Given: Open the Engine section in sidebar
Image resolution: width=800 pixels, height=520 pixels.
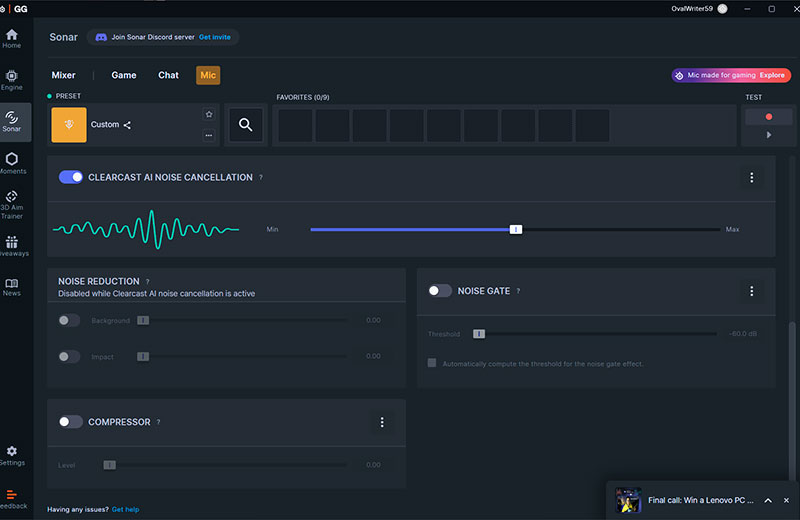Looking at the screenshot, I should pos(12,79).
